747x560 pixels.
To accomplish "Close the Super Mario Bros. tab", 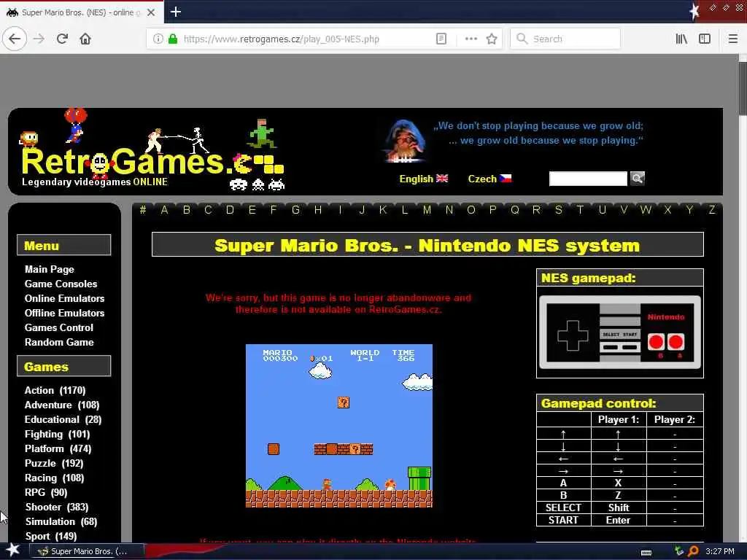I will [x=151, y=12].
